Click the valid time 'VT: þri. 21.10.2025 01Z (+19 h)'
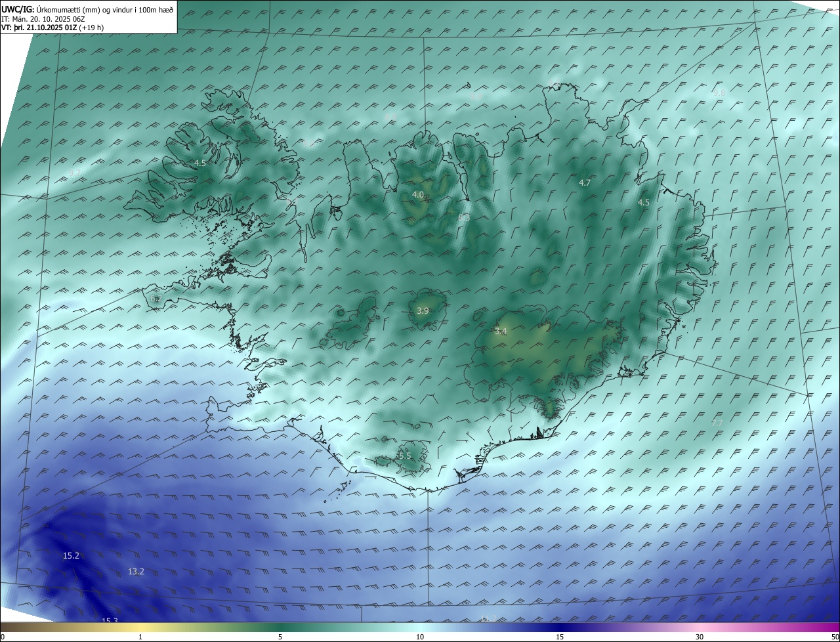The width and height of the screenshot is (840, 642). (52, 28)
